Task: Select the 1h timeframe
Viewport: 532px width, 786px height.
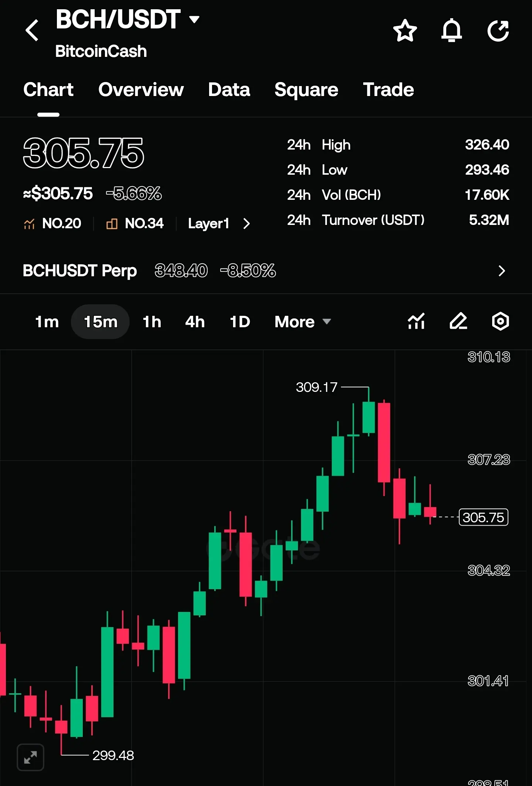Action: pos(152,322)
